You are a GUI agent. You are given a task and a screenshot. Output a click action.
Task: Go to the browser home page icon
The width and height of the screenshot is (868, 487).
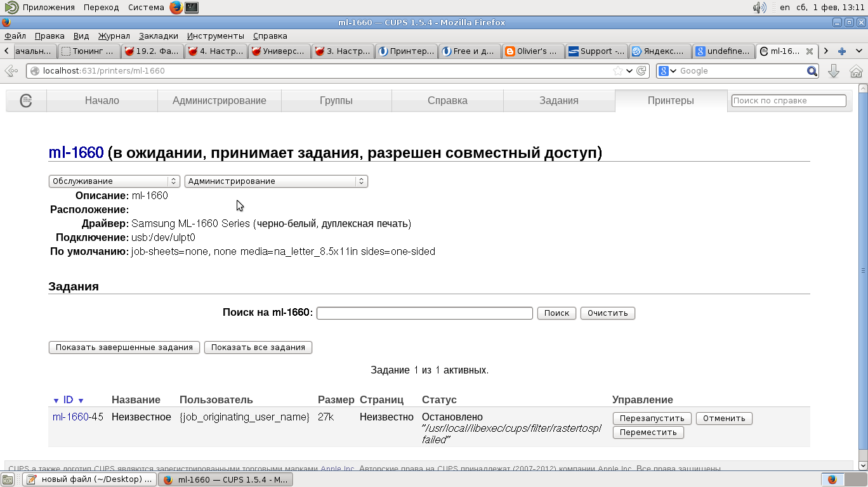[x=856, y=71]
